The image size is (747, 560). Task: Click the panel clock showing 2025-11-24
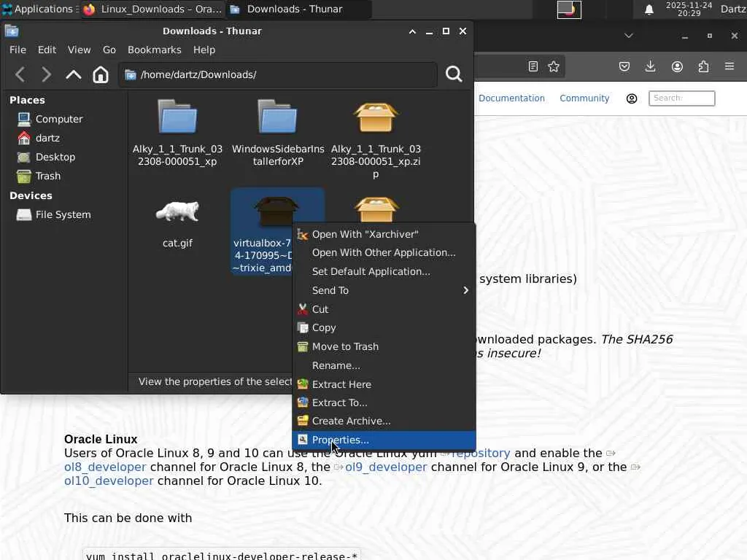(689, 9)
